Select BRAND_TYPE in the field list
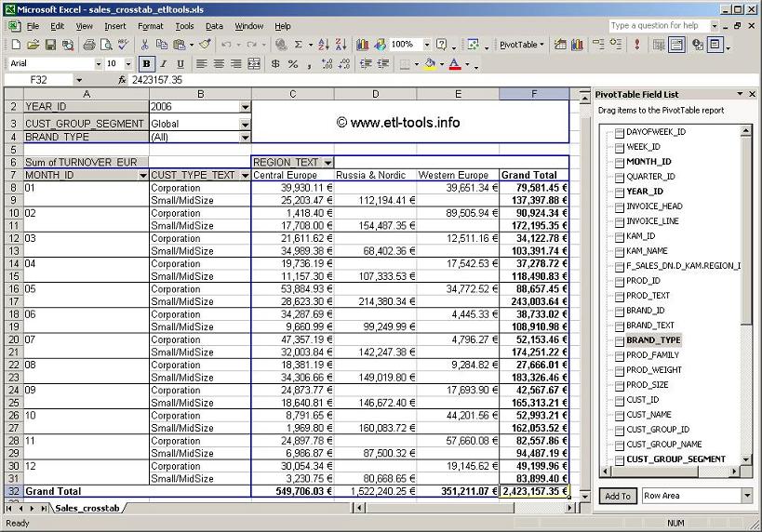Image resolution: width=762 pixels, height=532 pixels. 653,340
